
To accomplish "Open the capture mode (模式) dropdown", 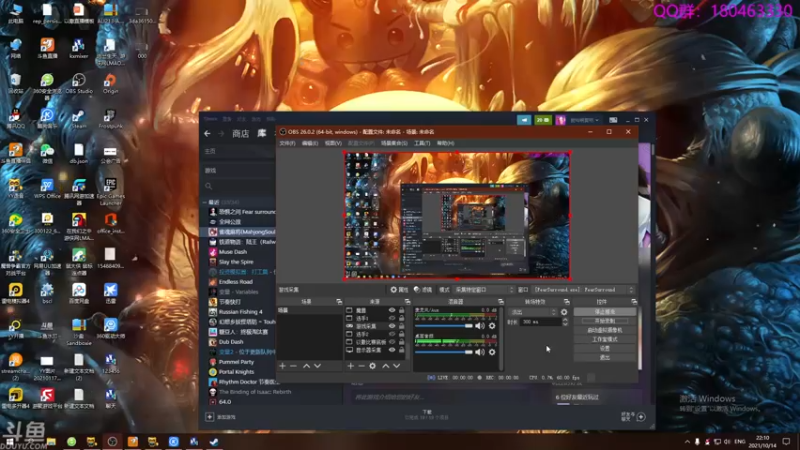I will pos(484,290).
